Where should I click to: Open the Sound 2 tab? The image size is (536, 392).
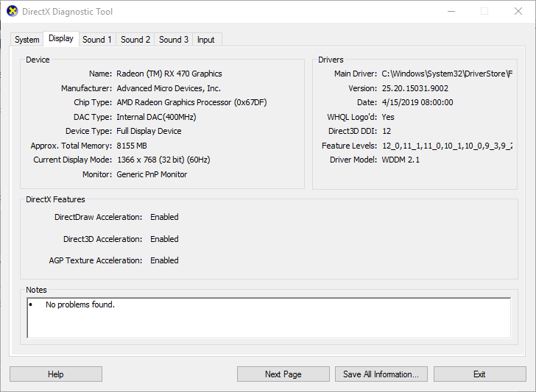[135, 40]
